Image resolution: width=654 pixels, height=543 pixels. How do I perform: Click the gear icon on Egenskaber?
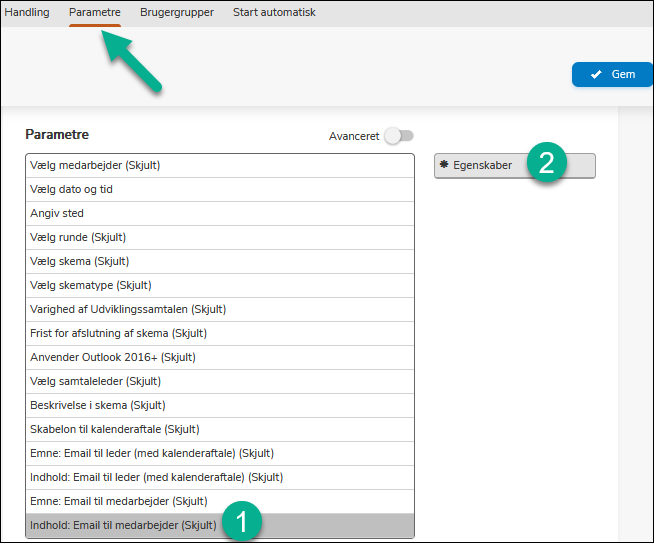point(444,166)
